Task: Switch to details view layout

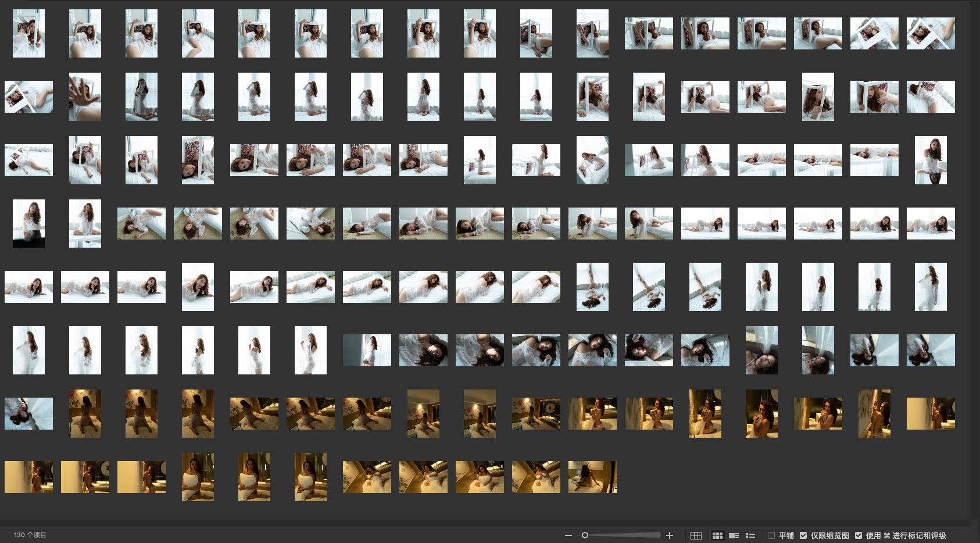Action: (734, 535)
